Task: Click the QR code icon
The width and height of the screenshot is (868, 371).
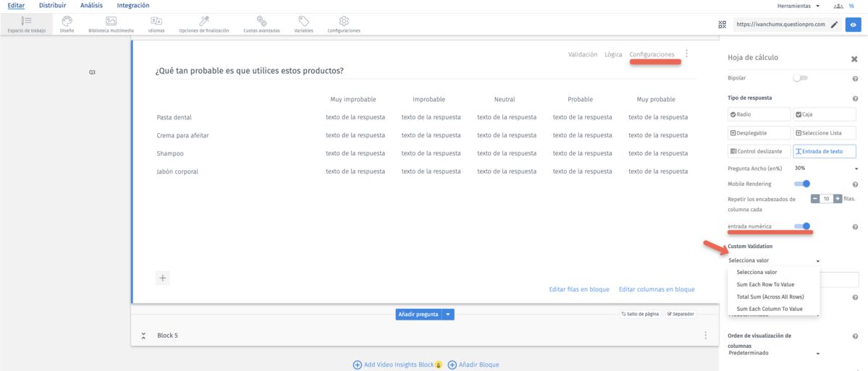Action: tap(722, 25)
